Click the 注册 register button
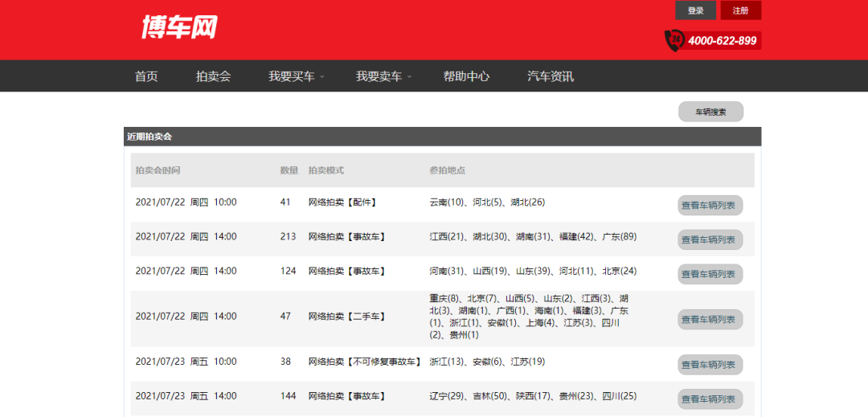 pos(740,10)
